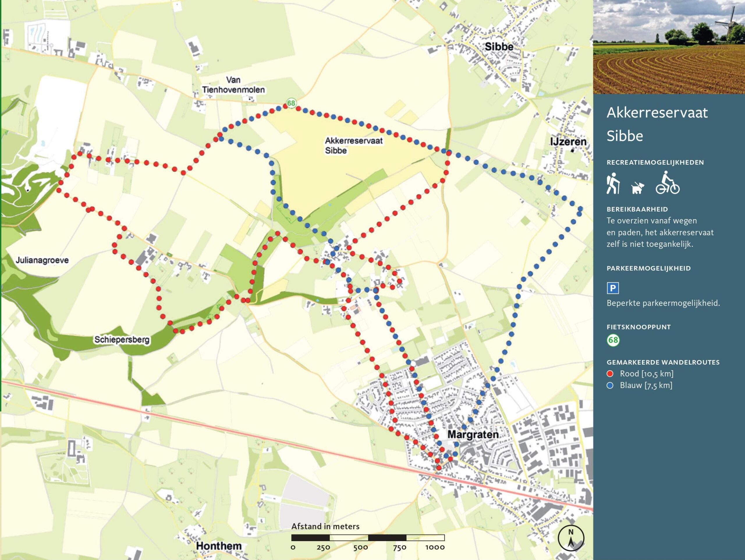
Task: Click the 'Honthem' village label
Action: click(x=219, y=546)
